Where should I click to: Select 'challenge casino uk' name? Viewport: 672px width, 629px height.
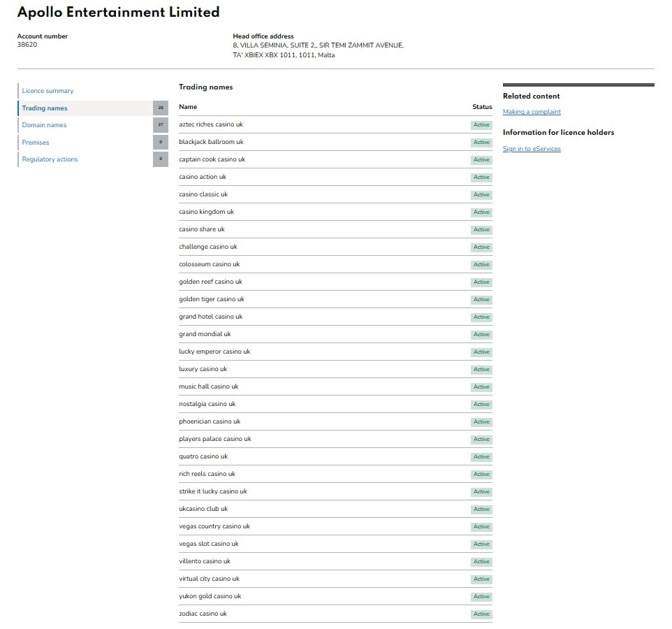tap(208, 247)
